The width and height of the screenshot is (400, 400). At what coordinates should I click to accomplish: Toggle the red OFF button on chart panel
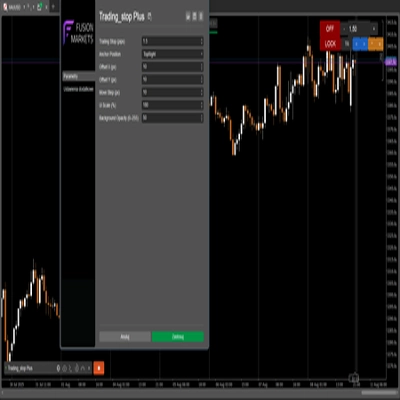click(330, 29)
